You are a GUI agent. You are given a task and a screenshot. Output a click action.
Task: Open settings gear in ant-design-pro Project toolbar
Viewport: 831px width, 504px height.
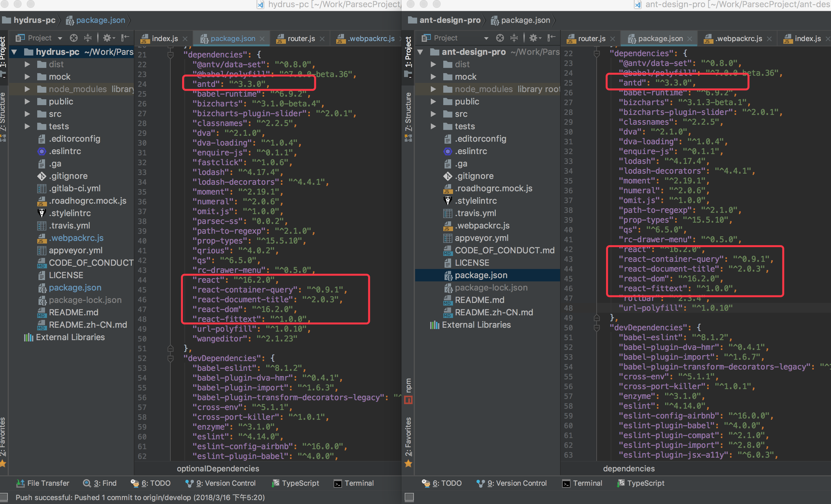[x=535, y=38]
